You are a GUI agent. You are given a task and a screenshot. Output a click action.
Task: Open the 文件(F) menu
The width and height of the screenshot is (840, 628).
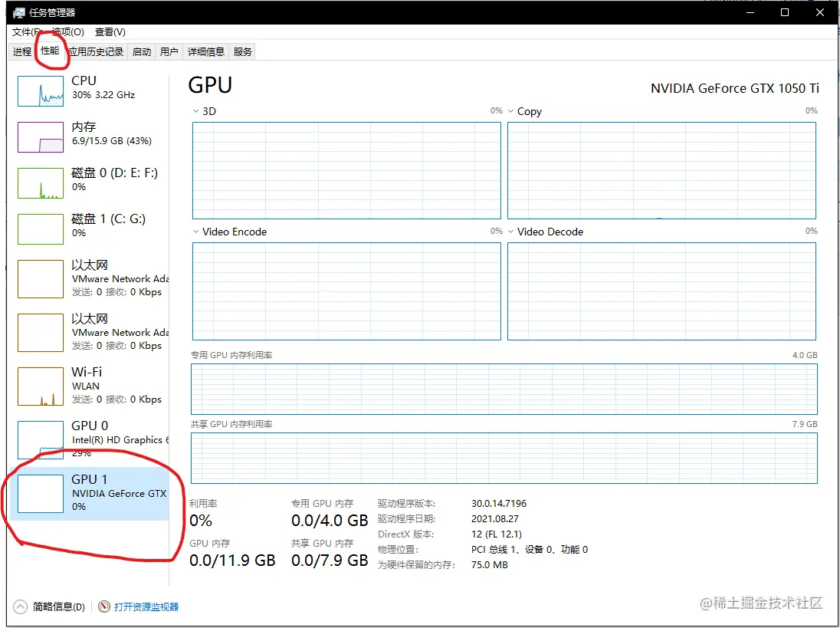26,31
